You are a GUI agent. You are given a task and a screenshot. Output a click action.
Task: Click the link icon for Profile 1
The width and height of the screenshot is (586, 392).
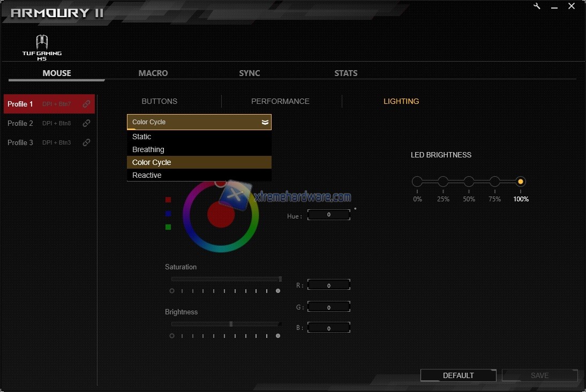[86, 104]
